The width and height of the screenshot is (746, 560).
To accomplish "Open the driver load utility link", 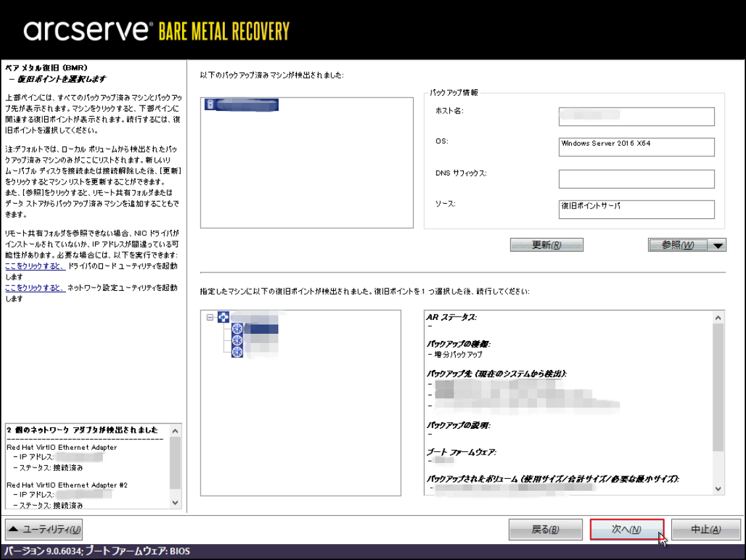I will 34,266.
